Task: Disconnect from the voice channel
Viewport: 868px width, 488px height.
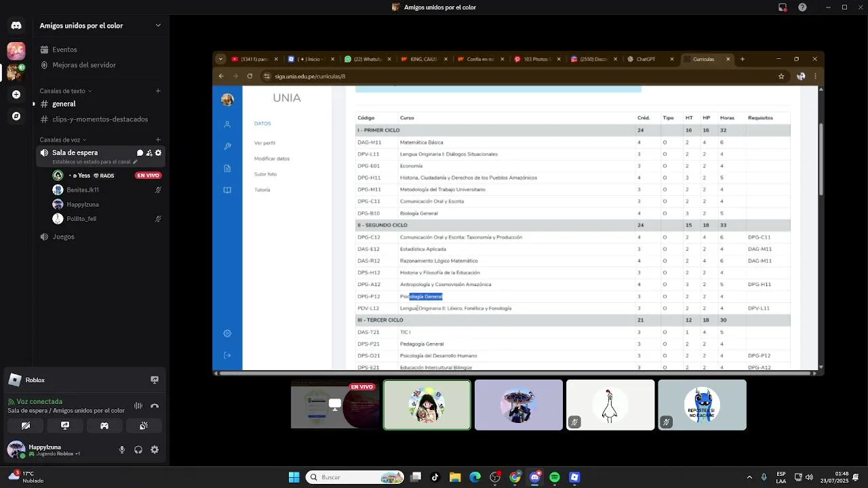Action: point(155,406)
